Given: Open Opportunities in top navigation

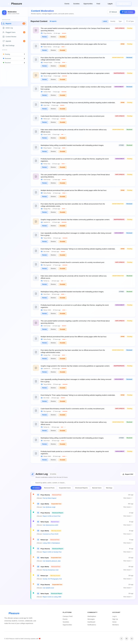Looking at the screenshot, I should click(88, 4).
